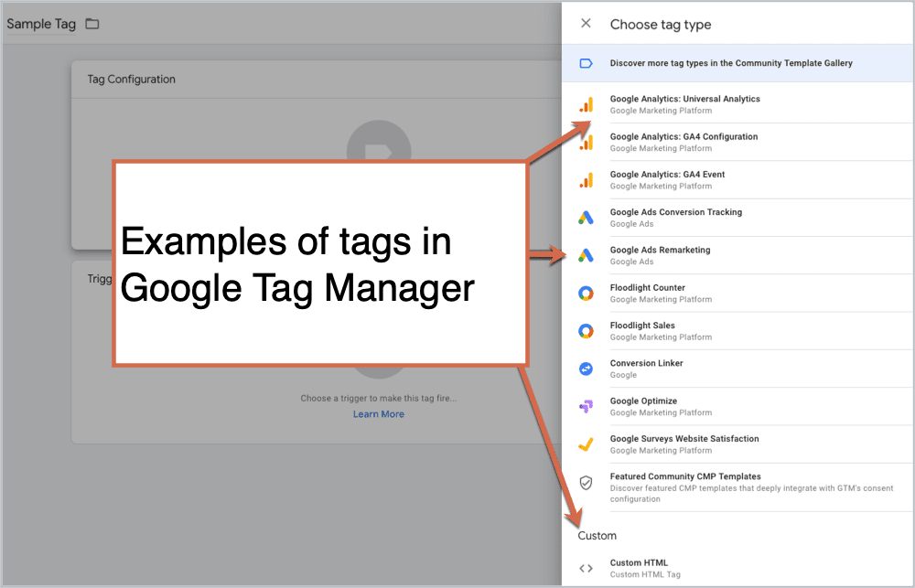Click the Conversion Linker blue icon
Screen dimensions: 915x588
[x=587, y=369]
